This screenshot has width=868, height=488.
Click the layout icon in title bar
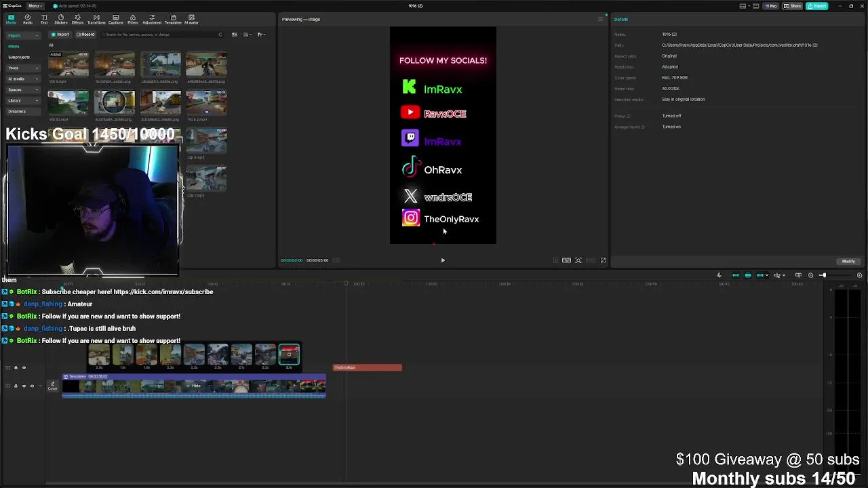[x=743, y=6]
